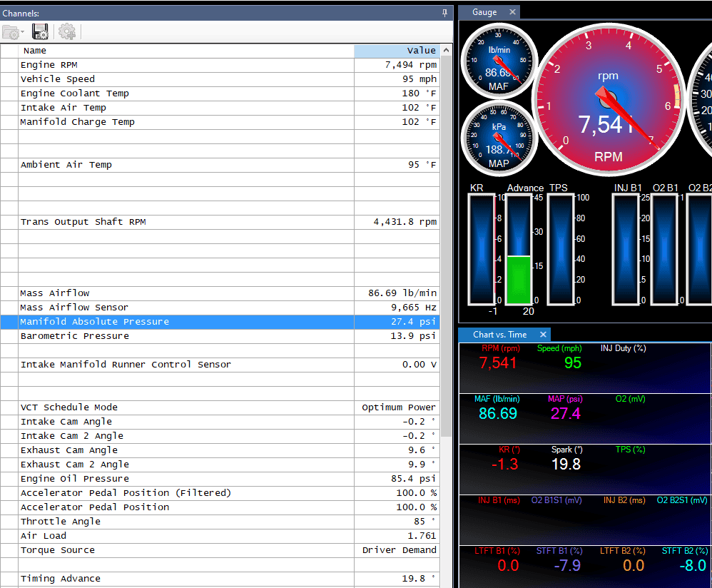Select the Barometric Pressure row
The image size is (712, 588).
[x=220, y=336]
